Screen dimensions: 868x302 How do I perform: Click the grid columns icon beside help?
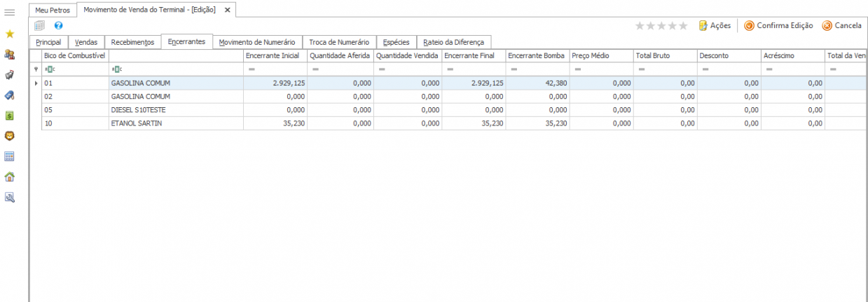click(x=40, y=25)
